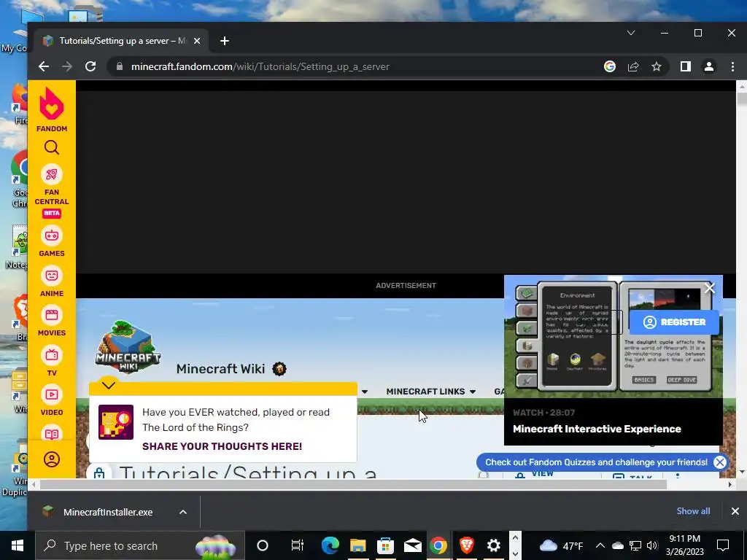Open the Fandom home logo
The image size is (747, 560).
[52, 109]
